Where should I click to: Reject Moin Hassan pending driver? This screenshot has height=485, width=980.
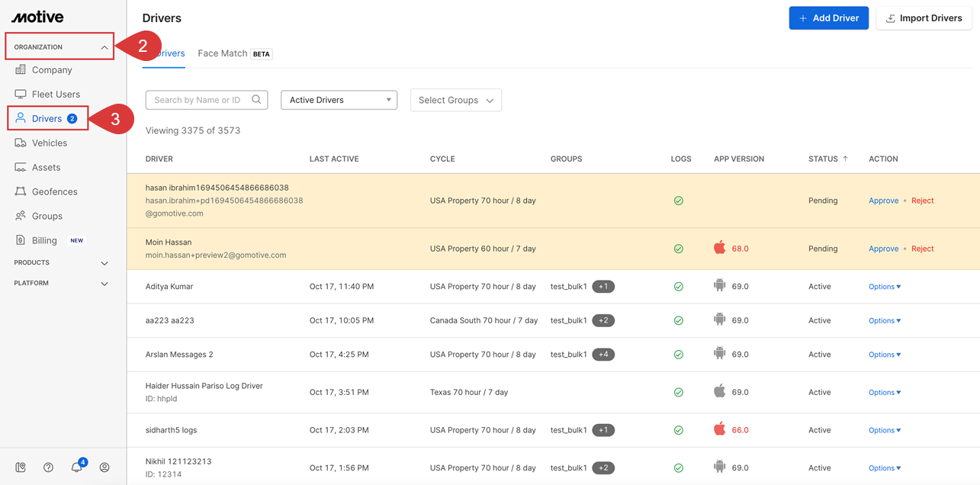click(922, 249)
